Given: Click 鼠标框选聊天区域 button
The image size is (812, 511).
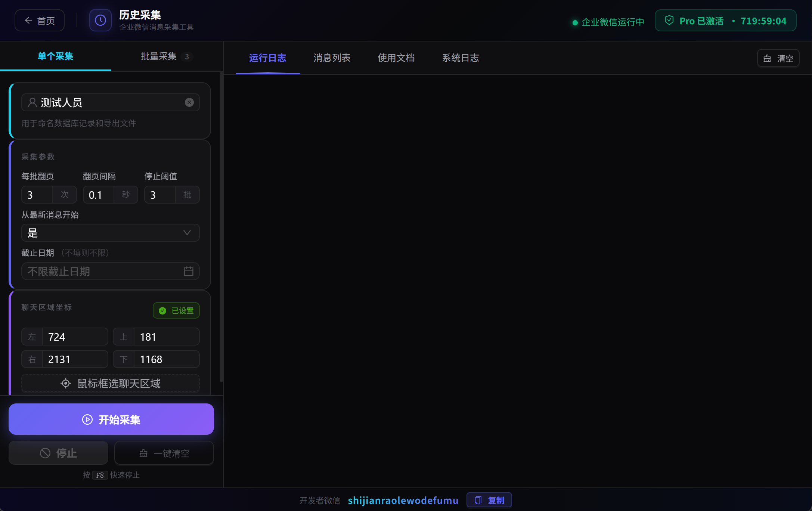Looking at the screenshot, I should [111, 383].
